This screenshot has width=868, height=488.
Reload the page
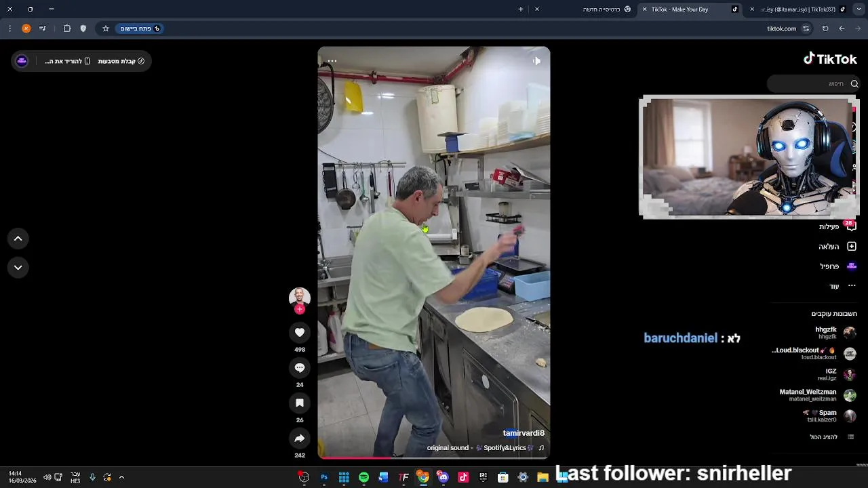coord(825,28)
